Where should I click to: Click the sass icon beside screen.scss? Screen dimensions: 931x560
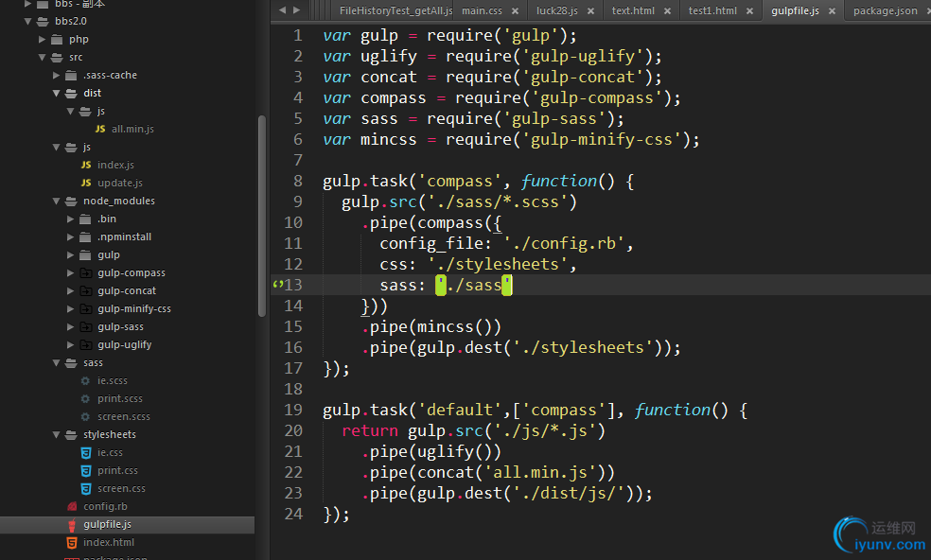pos(86,416)
